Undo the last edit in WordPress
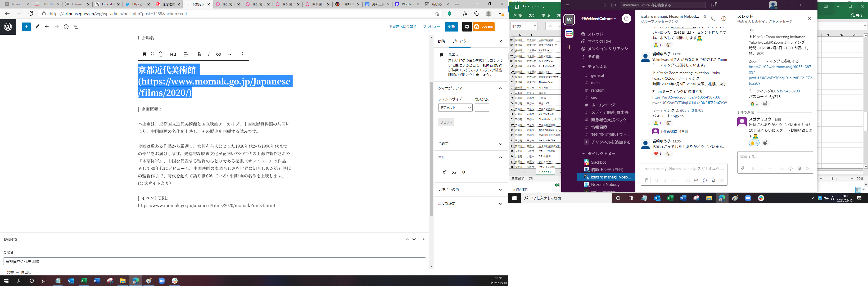This screenshot has width=868, height=286. tap(47, 27)
